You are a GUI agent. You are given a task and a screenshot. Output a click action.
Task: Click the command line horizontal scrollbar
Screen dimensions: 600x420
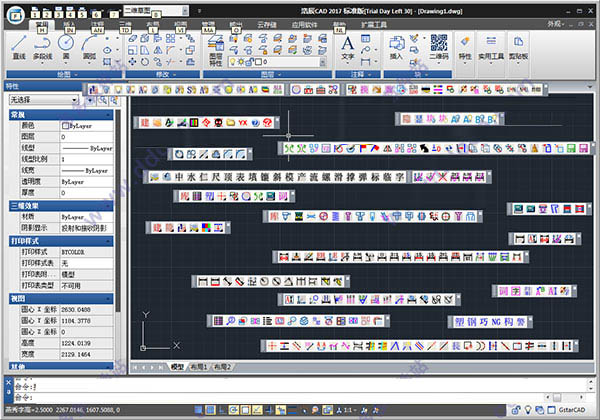(566, 397)
